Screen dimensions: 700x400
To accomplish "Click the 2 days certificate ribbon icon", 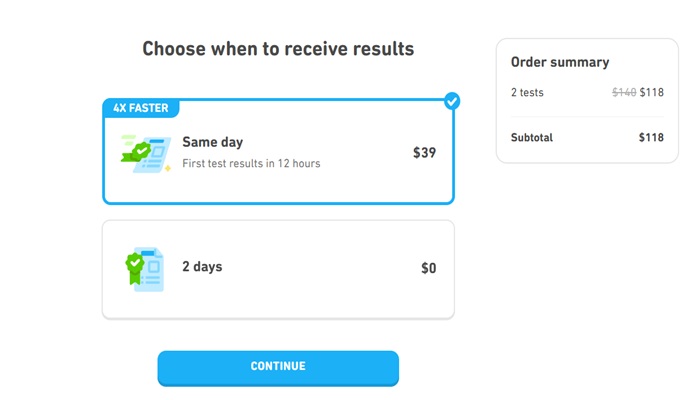I will (144, 268).
